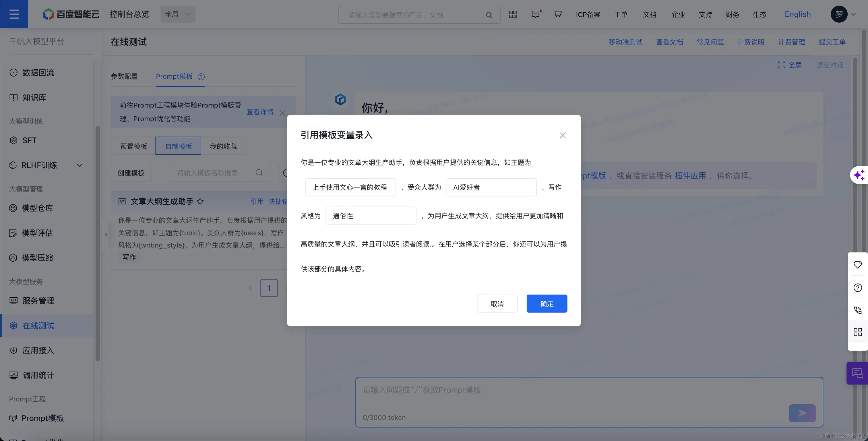Select the 自制模板 toggle button

pyautogui.click(x=178, y=146)
